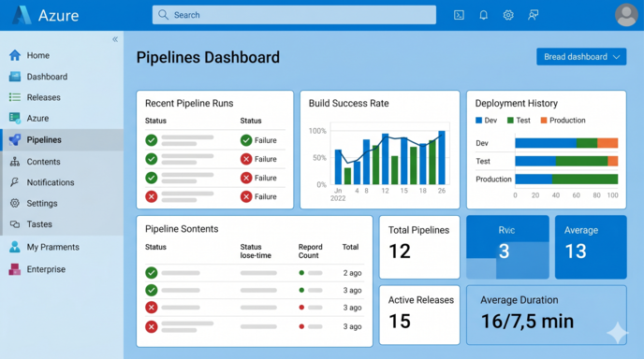Click the Settings gear icon in sidebar
Screen dimensions: 644x359
[15, 203]
